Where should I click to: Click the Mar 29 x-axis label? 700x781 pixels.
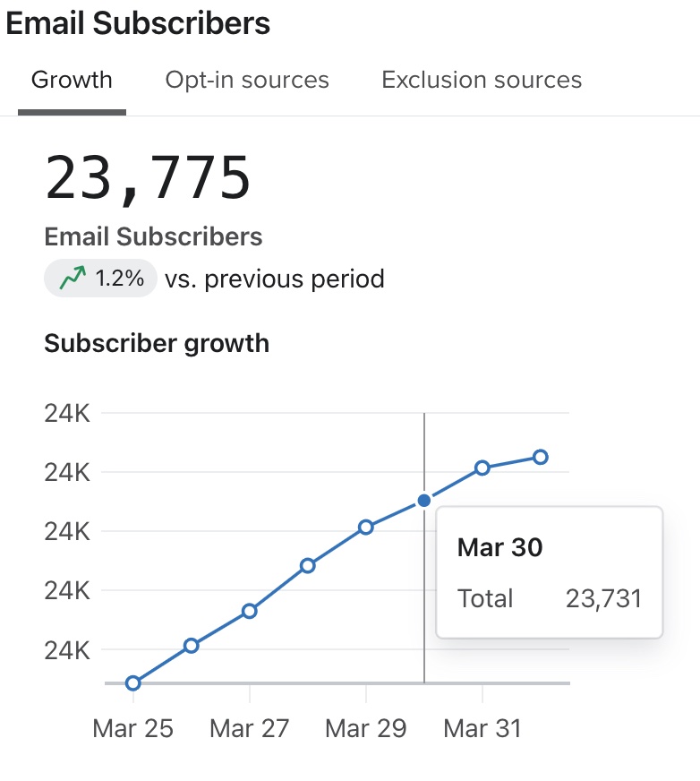(x=366, y=728)
